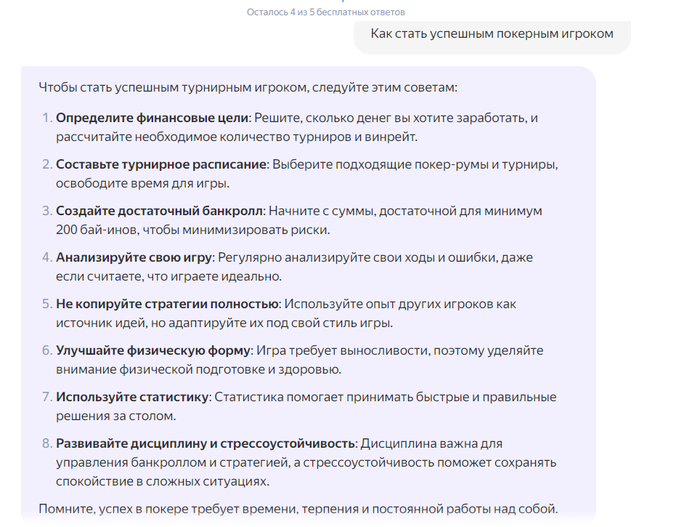
Task: Click the bold heading 'Определите финансовые цели'
Action: pos(152,118)
